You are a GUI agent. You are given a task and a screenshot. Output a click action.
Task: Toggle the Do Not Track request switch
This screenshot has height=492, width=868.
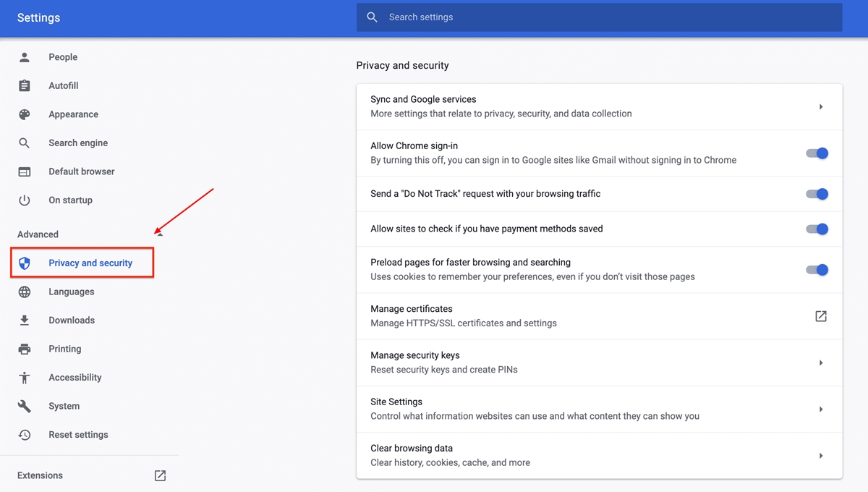817,194
